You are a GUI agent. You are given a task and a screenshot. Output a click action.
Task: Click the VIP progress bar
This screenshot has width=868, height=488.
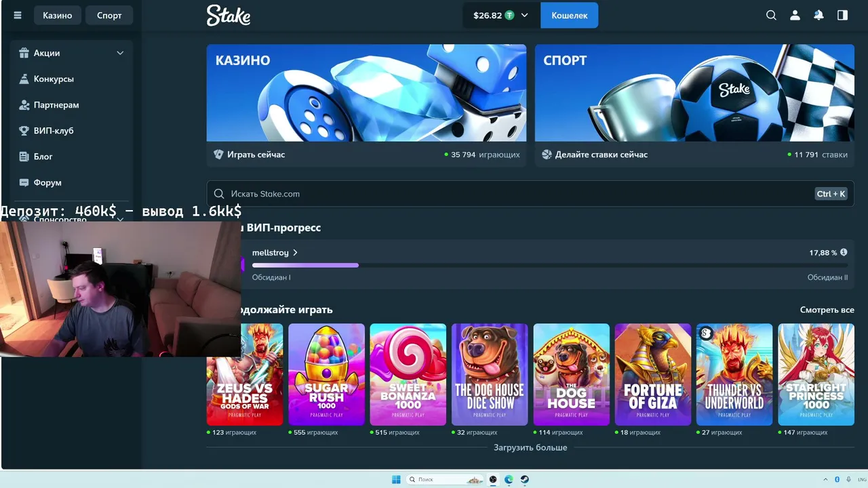pos(549,265)
